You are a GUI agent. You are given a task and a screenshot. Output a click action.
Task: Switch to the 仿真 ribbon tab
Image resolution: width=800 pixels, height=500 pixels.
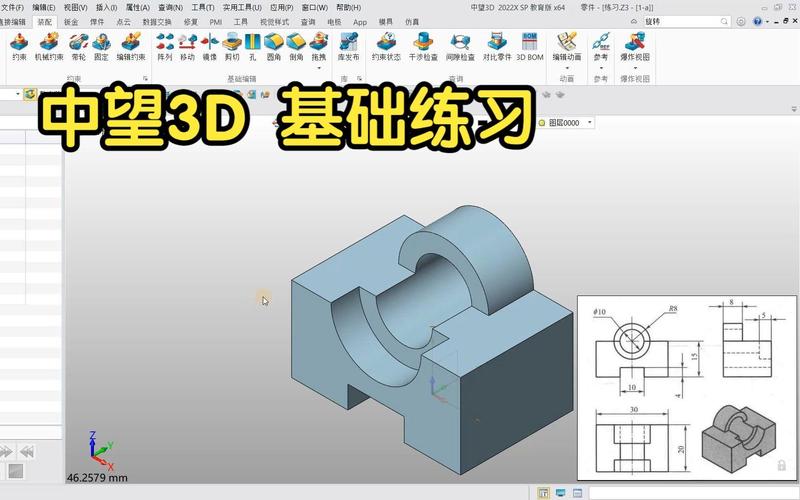412,22
